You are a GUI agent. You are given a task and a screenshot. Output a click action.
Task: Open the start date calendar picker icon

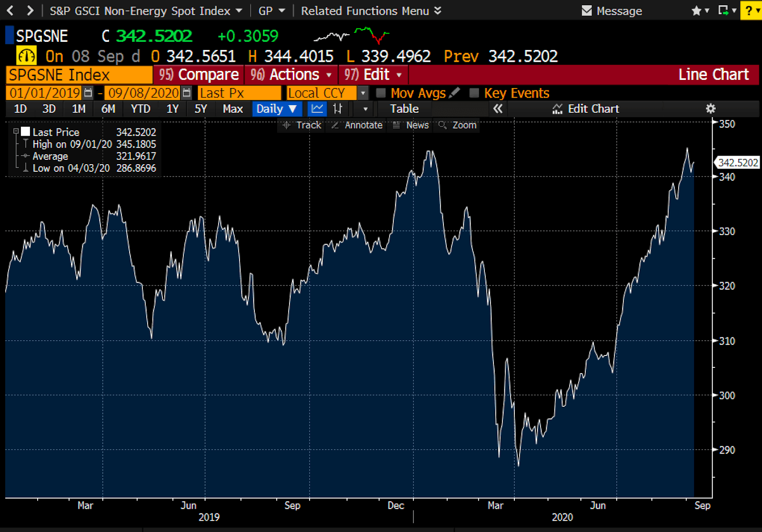click(88, 93)
